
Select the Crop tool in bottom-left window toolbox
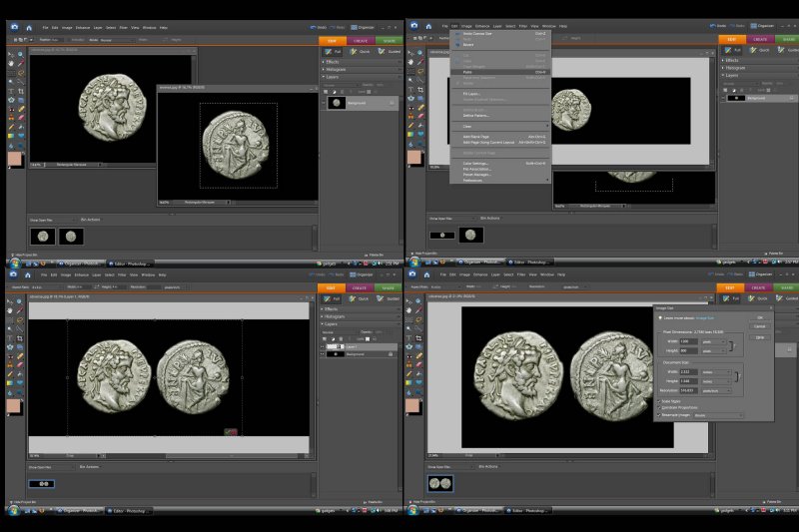[21, 340]
